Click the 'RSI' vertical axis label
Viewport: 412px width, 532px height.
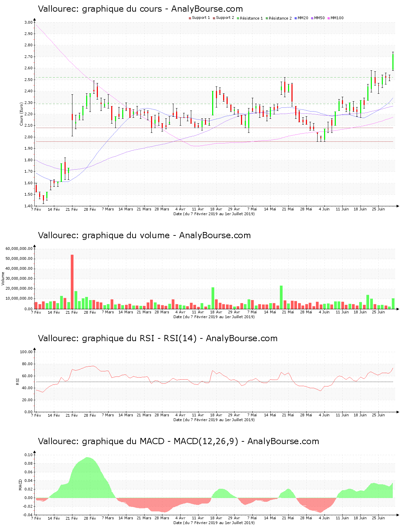point(18,381)
